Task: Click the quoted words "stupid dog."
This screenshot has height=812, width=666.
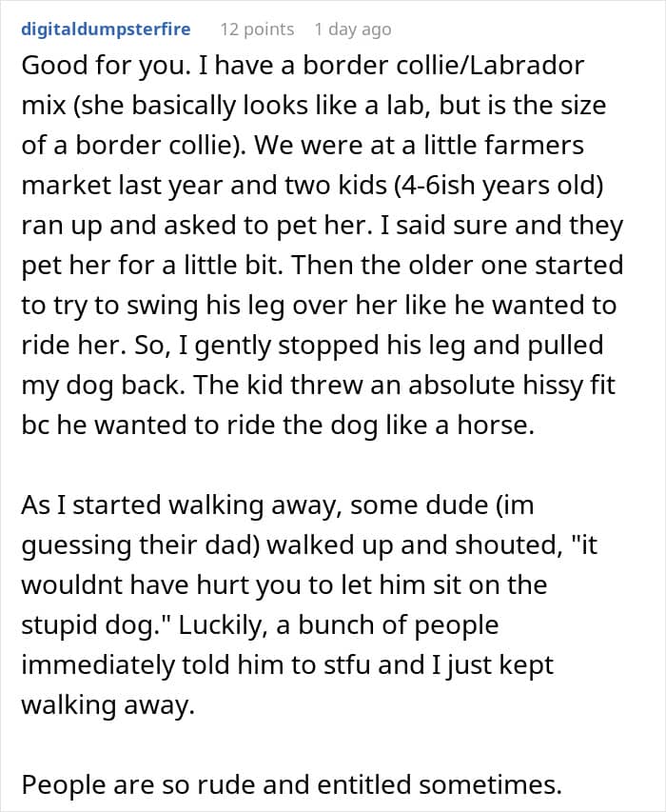Action: [x=96, y=625]
